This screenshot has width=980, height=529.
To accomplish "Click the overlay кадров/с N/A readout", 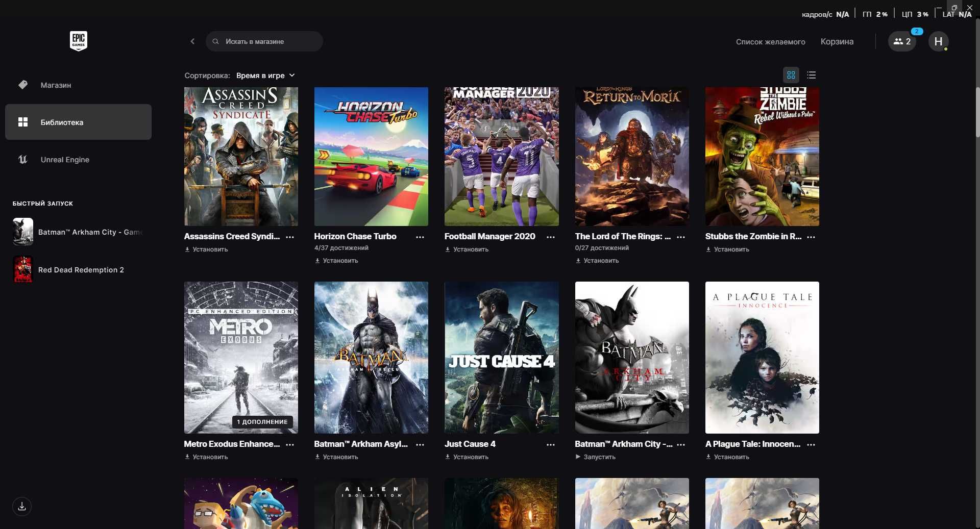I will (x=825, y=14).
